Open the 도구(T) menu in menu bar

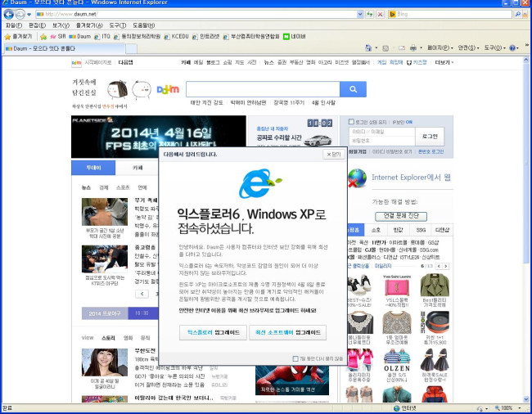tap(117, 25)
